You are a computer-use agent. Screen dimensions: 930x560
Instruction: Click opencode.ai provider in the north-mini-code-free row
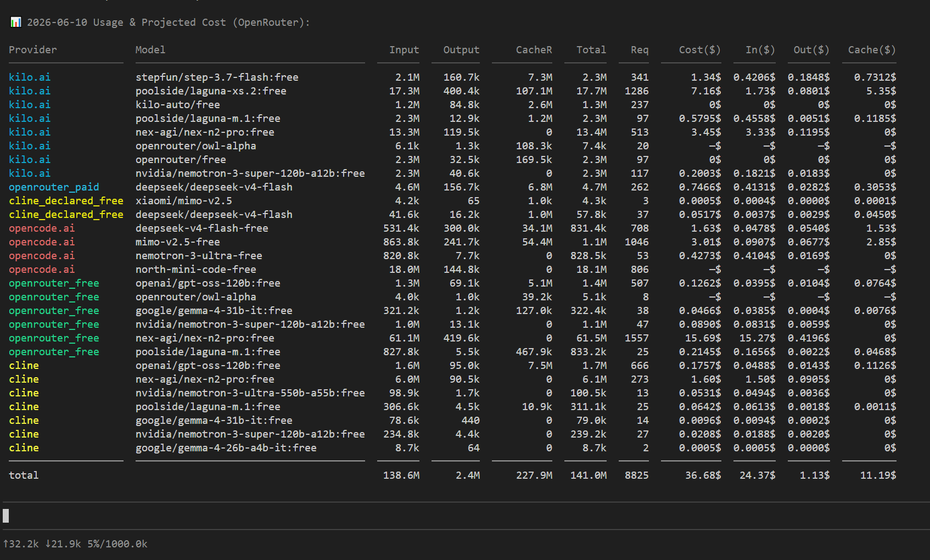(42, 270)
